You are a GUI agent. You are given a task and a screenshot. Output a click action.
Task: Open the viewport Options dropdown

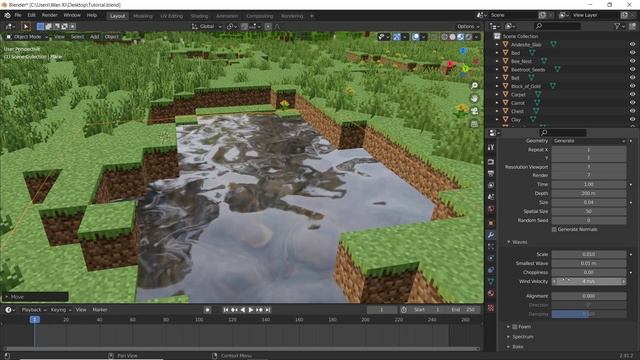click(x=468, y=27)
